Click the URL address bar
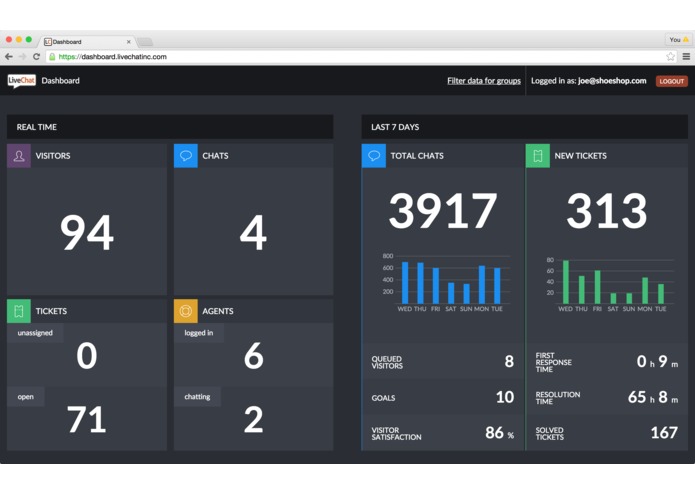This screenshot has height=494, width=695. click(x=355, y=57)
